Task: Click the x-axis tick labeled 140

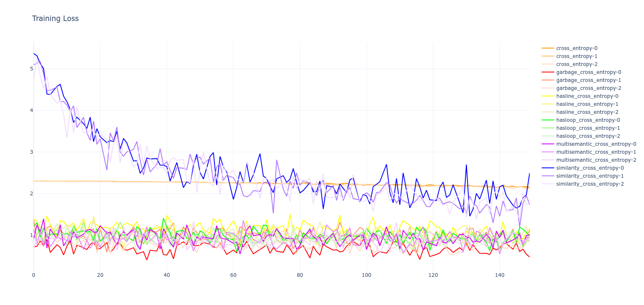Action: click(x=500, y=274)
